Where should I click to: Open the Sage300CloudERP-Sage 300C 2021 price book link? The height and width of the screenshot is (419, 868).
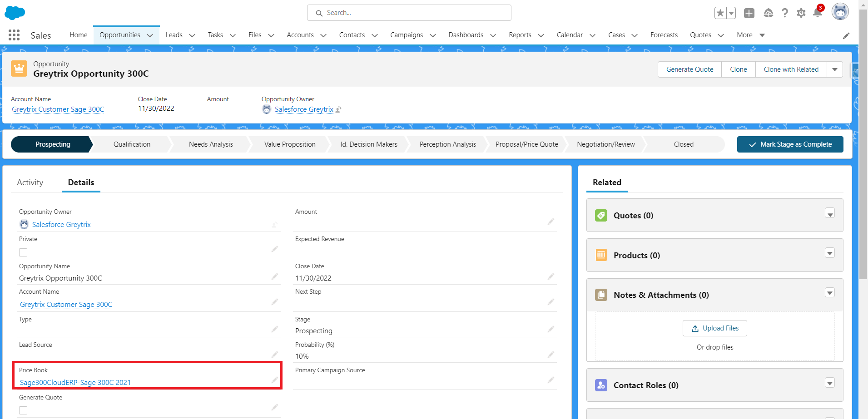pyautogui.click(x=75, y=383)
